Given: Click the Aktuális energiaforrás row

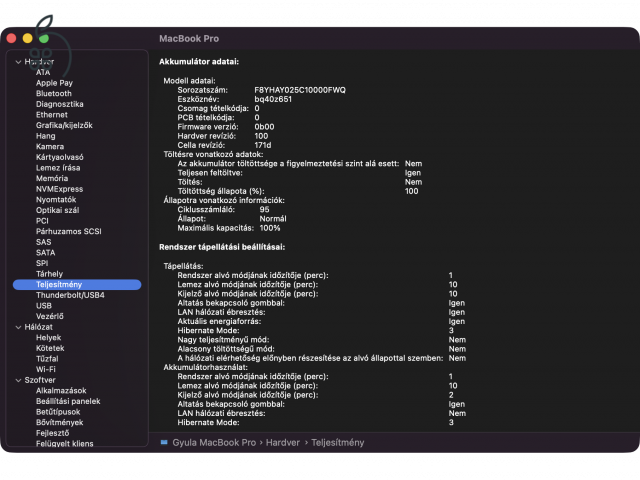Looking at the screenshot, I should [321, 321].
